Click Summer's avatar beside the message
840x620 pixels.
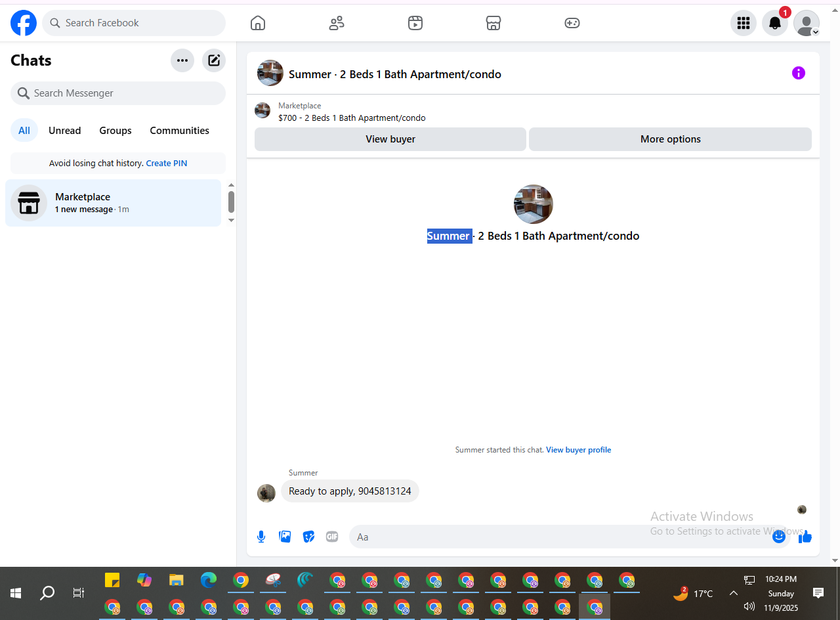(x=266, y=493)
